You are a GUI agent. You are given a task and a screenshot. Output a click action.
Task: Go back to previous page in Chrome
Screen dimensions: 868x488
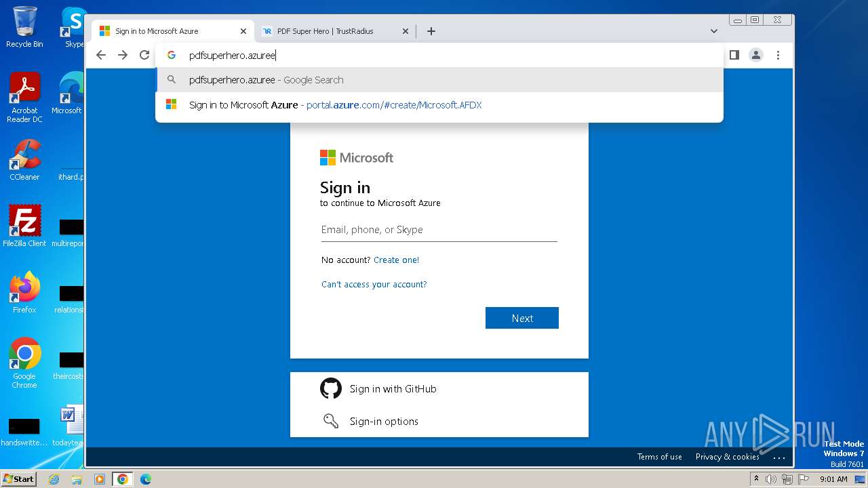coord(101,55)
